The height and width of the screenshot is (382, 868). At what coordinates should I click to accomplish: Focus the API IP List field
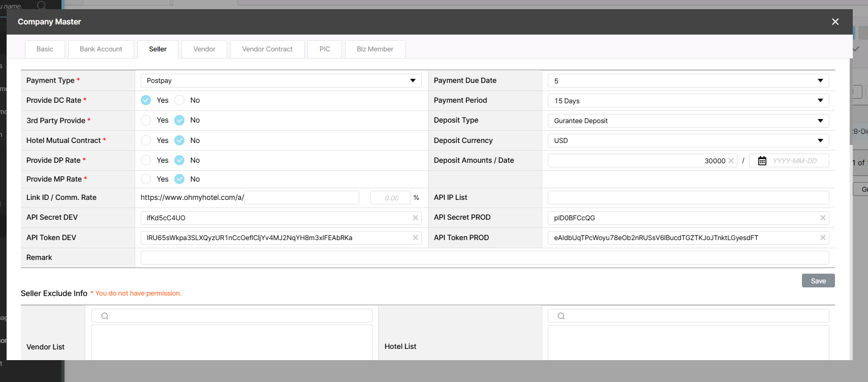(688, 197)
